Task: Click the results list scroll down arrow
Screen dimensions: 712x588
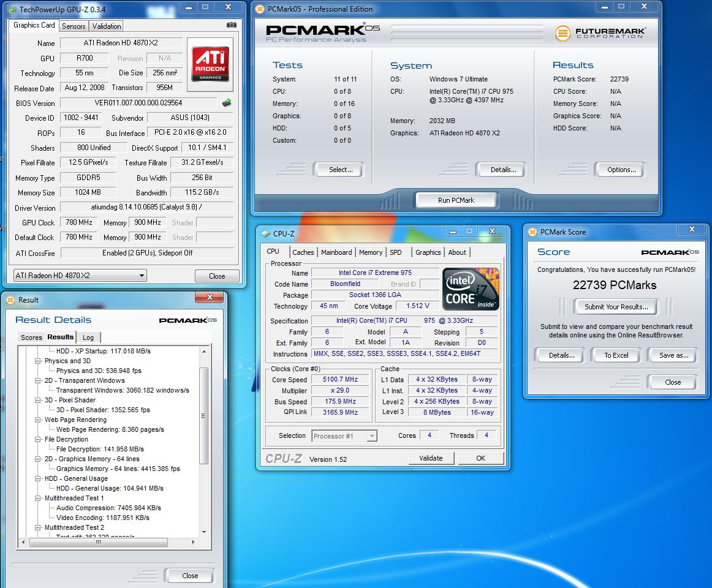Action: pyautogui.click(x=204, y=532)
